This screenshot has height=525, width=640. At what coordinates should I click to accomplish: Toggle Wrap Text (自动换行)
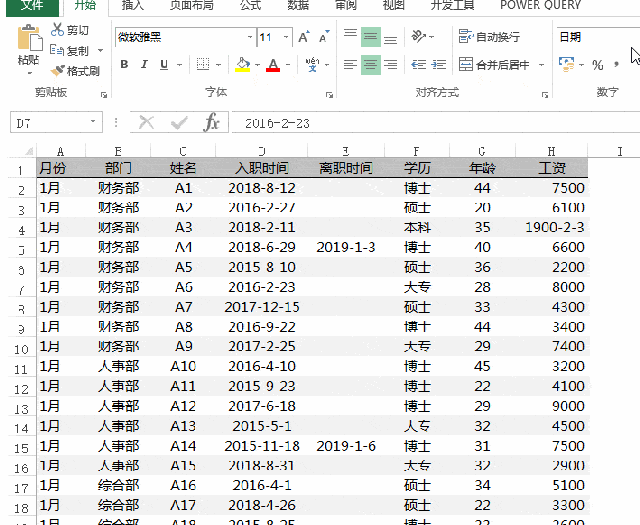click(489, 37)
